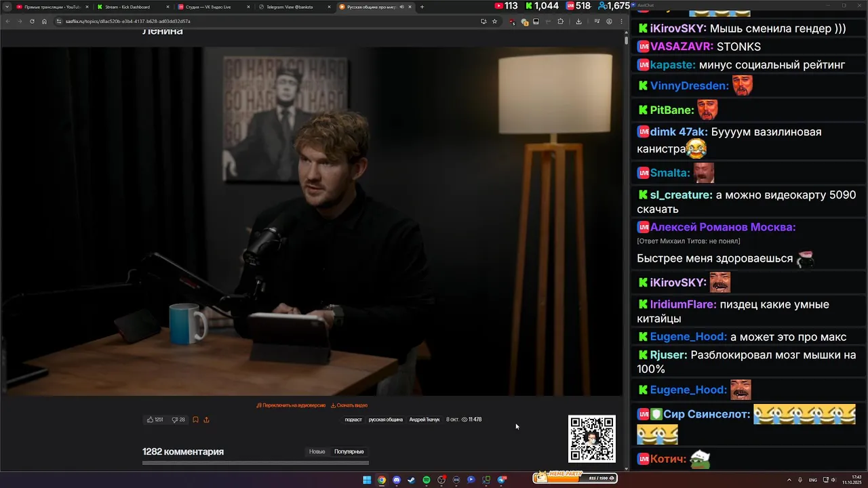The height and width of the screenshot is (488, 868).
Task: Click username dimk 47ak in chat
Action: [x=679, y=132]
